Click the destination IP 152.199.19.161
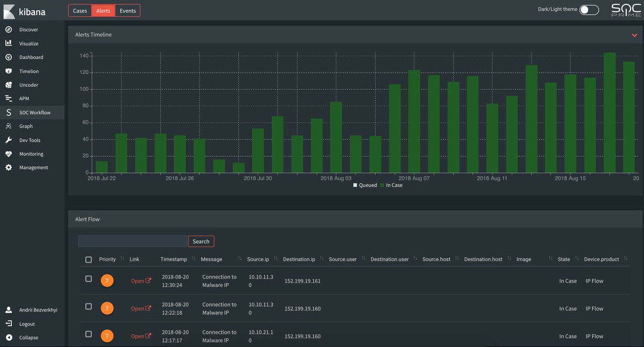This screenshot has width=644, height=347. click(302, 280)
